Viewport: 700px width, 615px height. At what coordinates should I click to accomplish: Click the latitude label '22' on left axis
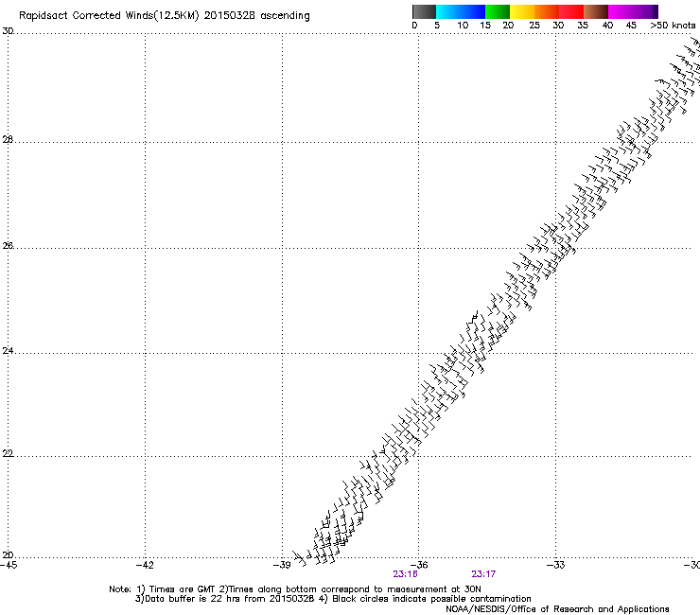click(x=8, y=454)
